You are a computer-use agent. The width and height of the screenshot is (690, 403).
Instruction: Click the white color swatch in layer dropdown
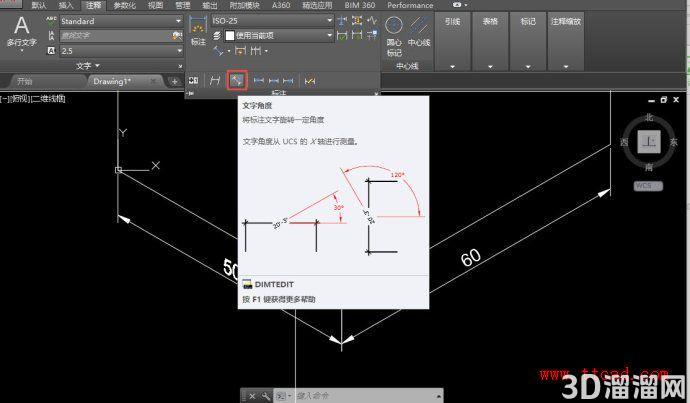[230, 36]
